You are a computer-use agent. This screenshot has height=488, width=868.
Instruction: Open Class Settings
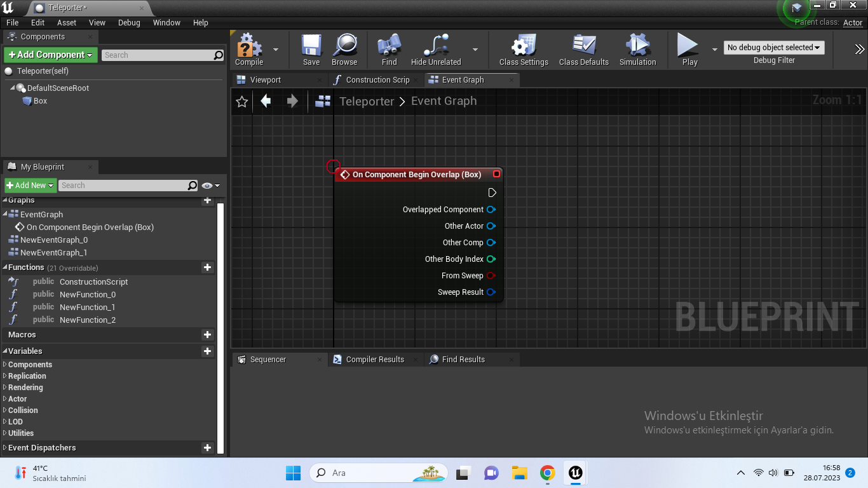[x=524, y=50]
